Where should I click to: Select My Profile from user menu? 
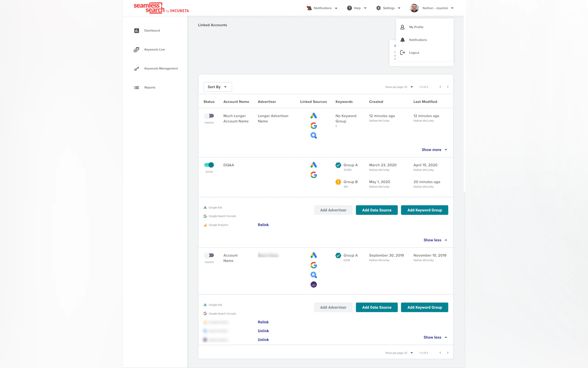coord(416,27)
